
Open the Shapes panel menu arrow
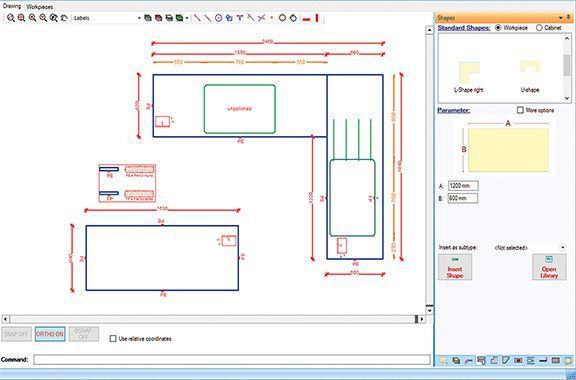(x=561, y=18)
